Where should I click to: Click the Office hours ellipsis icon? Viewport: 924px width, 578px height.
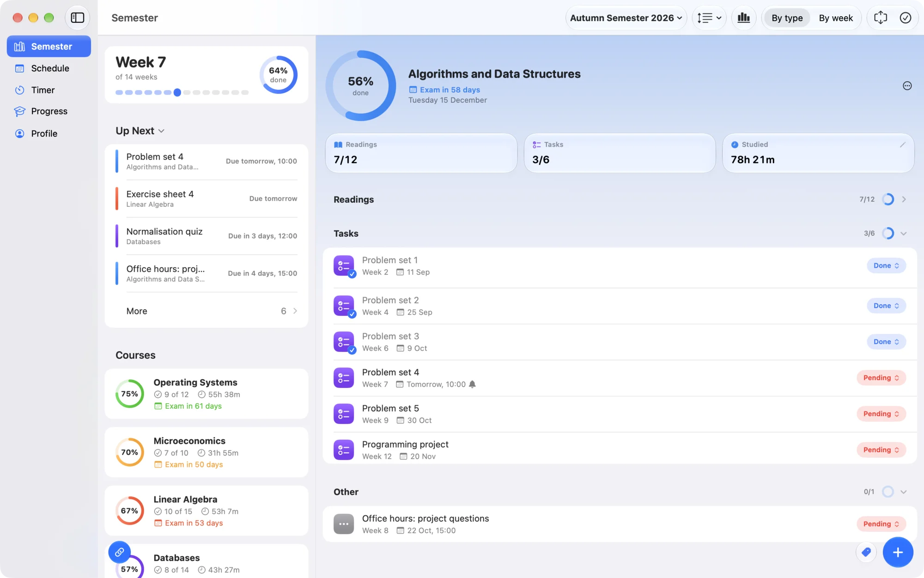(x=344, y=524)
